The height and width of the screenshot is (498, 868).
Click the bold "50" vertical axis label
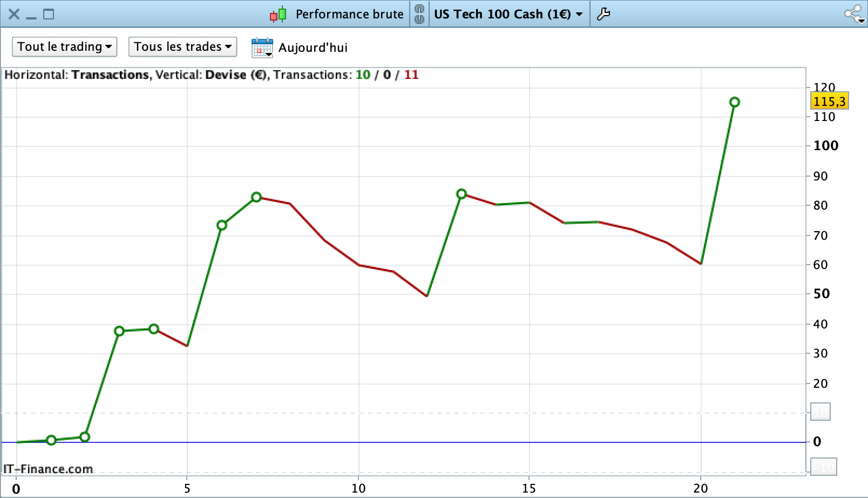[822, 294]
